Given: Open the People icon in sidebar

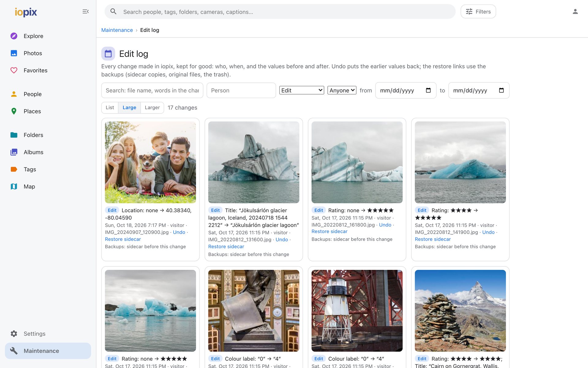Looking at the screenshot, I should [x=14, y=94].
